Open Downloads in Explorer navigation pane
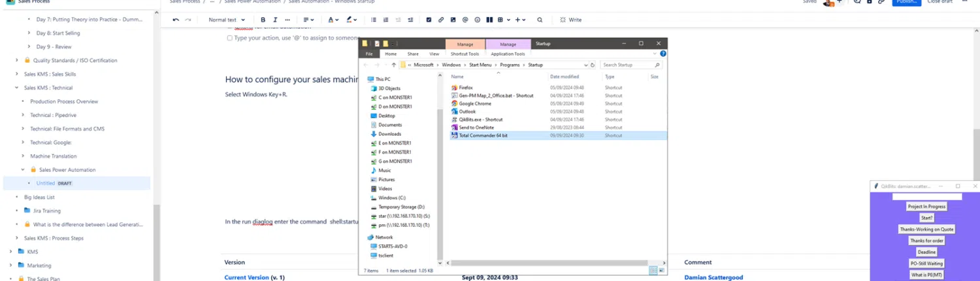 [389, 134]
